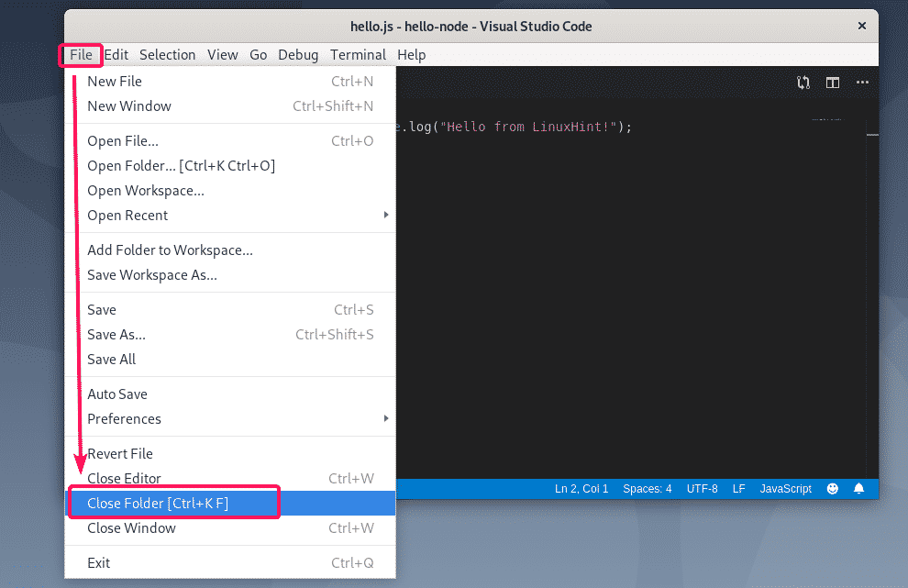Open the Help menu
The image size is (908, 588).
(411, 54)
